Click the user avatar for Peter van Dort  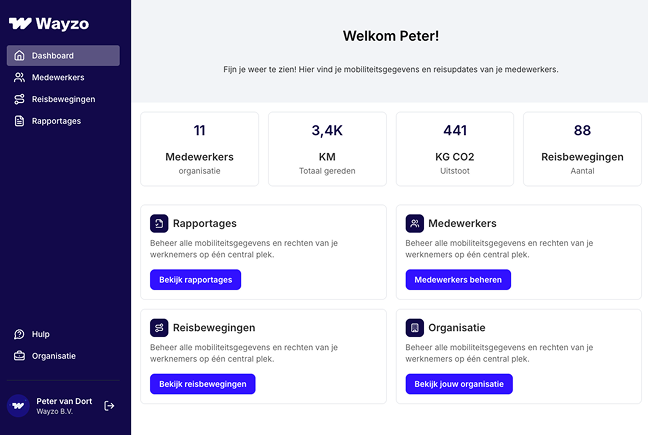pos(19,406)
